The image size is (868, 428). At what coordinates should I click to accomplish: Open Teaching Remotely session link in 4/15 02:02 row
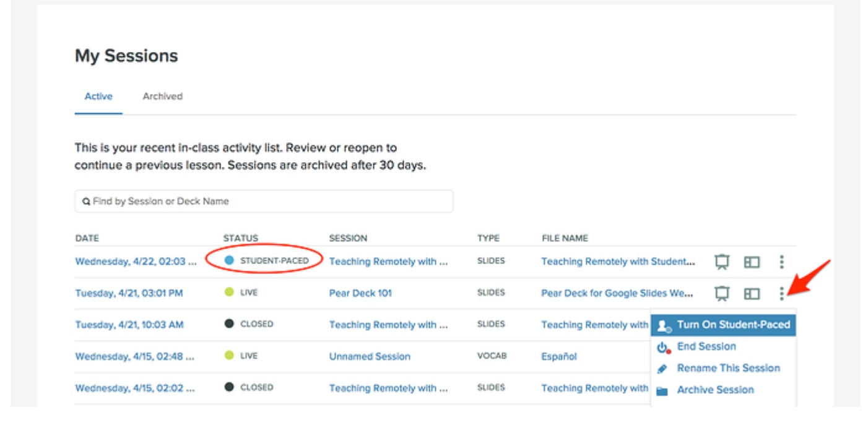pyautogui.click(x=388, y=388)
